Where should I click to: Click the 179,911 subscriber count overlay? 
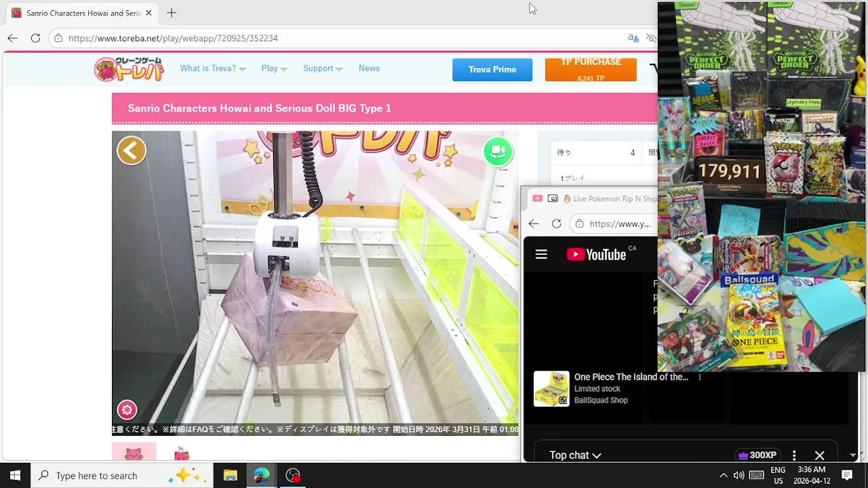[730, 171]
